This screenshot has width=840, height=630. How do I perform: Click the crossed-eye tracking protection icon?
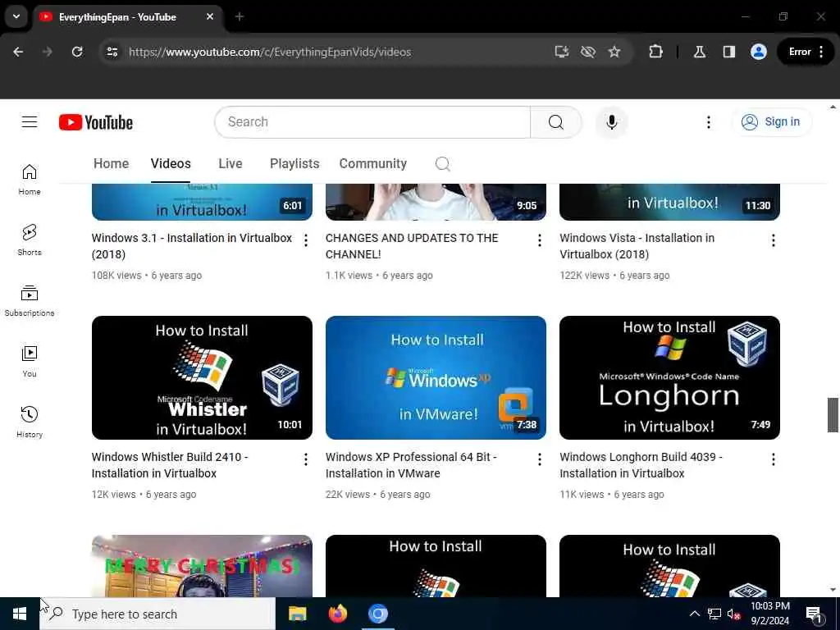pos(587,52)
